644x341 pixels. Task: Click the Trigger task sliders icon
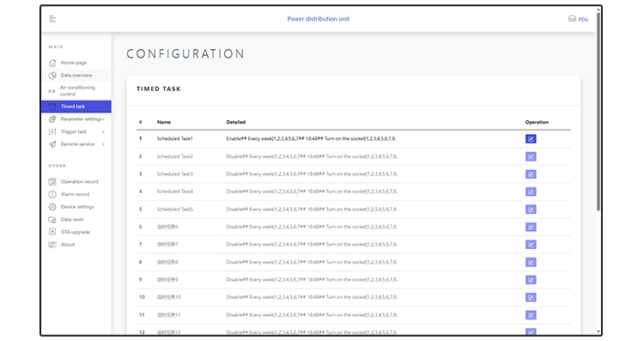click(52, 132)
